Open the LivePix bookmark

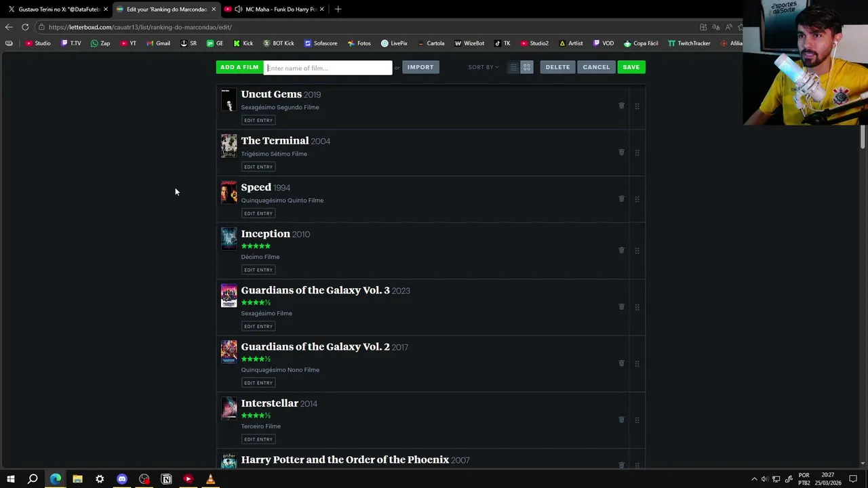coord(394,43)
